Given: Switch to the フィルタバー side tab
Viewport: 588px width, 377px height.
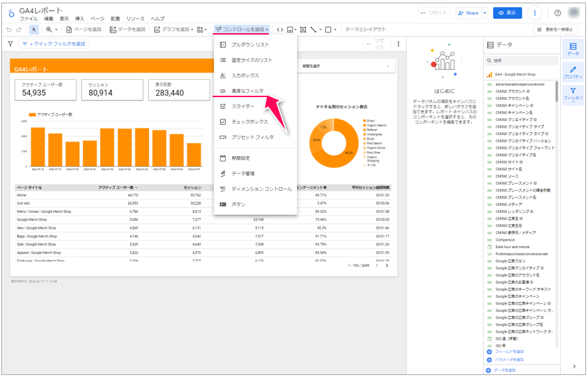Looking at the screenshot, I should pyautogui.click(x=573, y=94).
